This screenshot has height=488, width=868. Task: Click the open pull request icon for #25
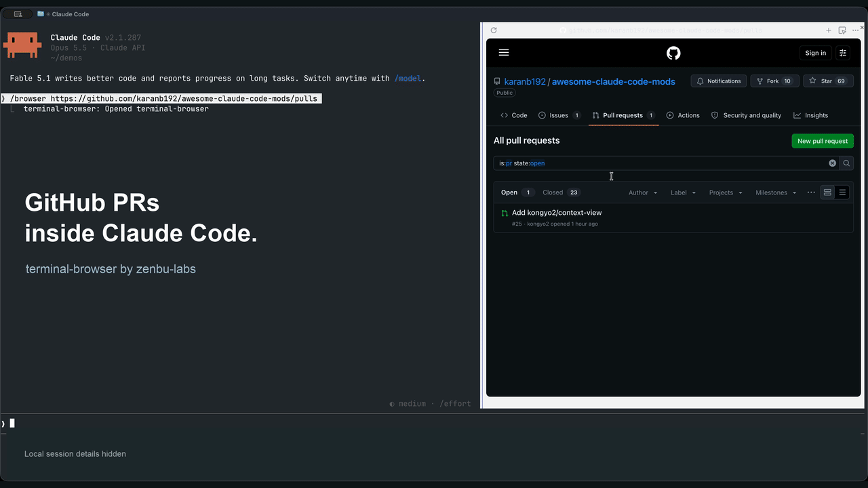(x=505, y=213)
